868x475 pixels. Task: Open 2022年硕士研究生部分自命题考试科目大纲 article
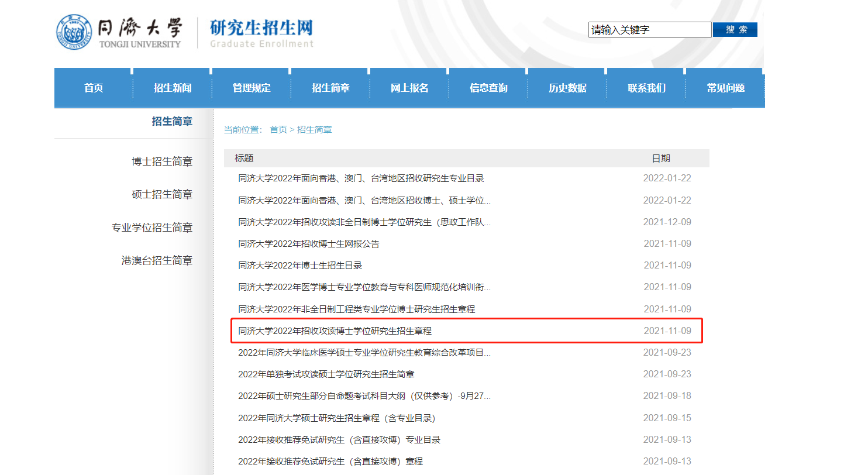coord(364,396)
